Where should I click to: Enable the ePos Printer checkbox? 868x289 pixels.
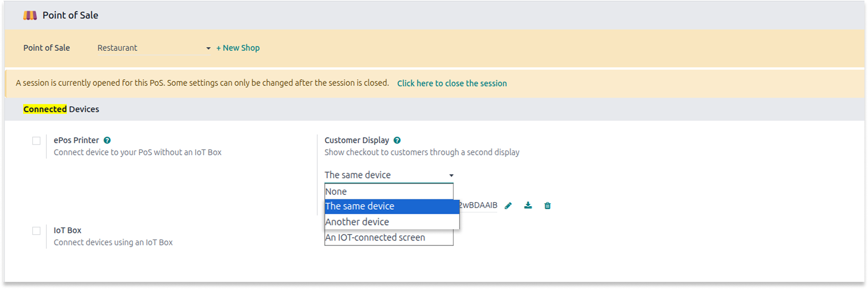coord(37,141)
